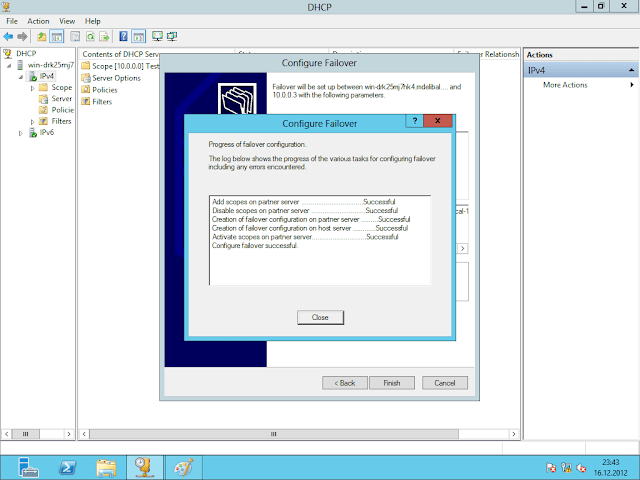Expand the Filters tree node
The height and width of the screenshot is (480, 640).
click(x=32, y=121)
